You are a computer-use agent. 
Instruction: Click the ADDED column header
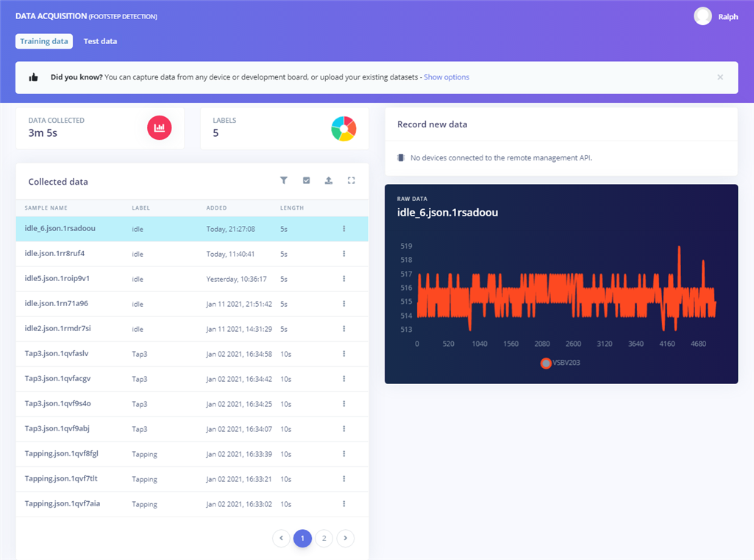(216, 208)
